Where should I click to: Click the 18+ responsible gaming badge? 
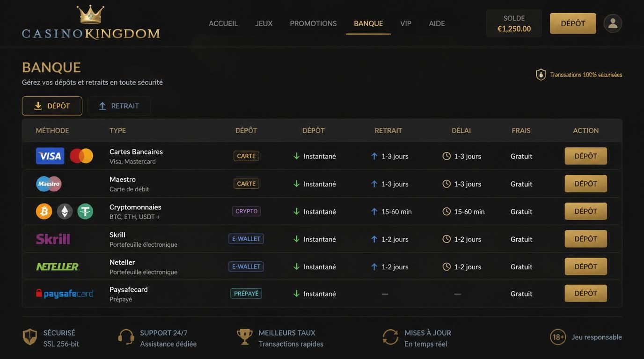[558, 337]
